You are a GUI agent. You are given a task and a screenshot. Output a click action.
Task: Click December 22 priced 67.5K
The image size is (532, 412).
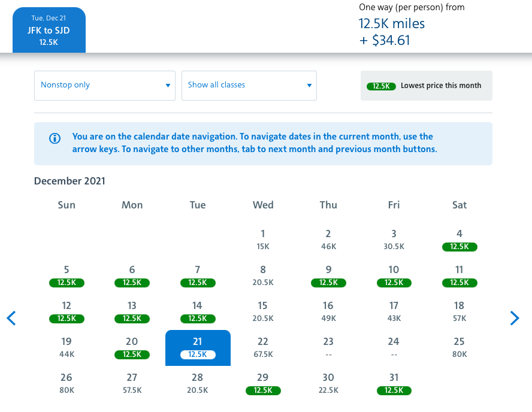pos(263,347)
